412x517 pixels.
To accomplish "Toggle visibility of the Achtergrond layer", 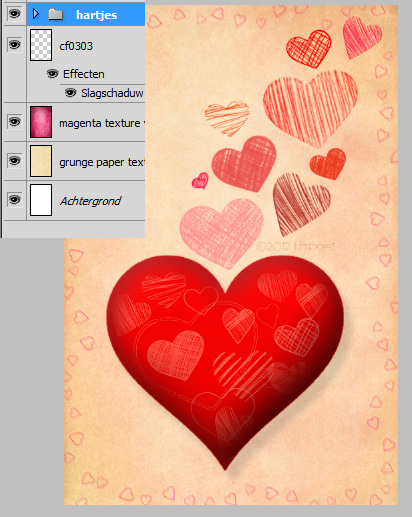I will pyautogui.click(x=14, y=200).
